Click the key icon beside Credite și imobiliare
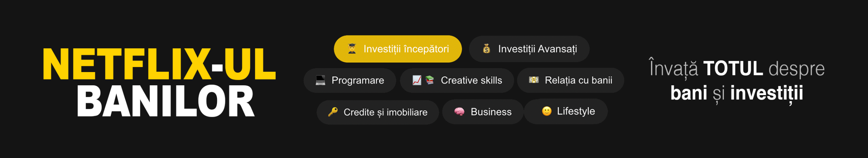 (333, 112)
